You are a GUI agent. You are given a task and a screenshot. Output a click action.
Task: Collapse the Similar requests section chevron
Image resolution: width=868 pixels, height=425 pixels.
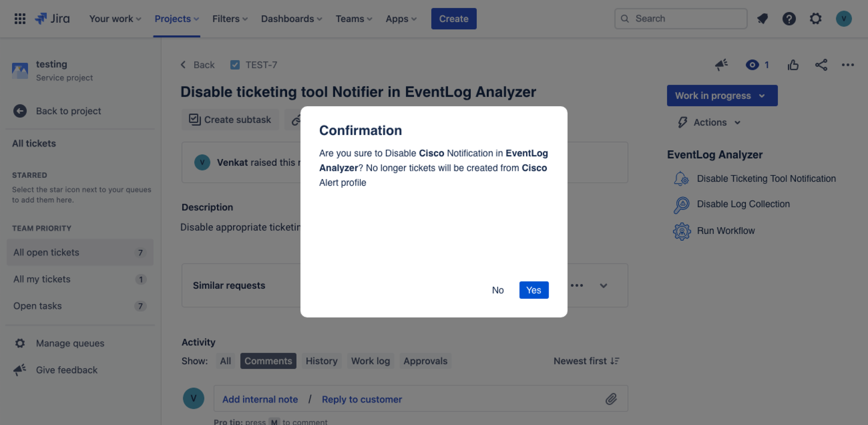point(603,285)
